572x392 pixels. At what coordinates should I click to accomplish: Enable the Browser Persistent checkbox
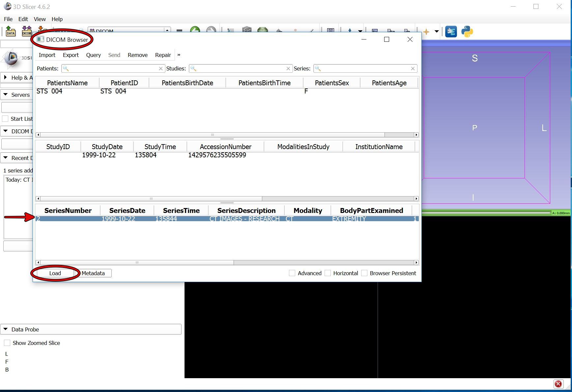pyautogui.click(x=364, y=273)
